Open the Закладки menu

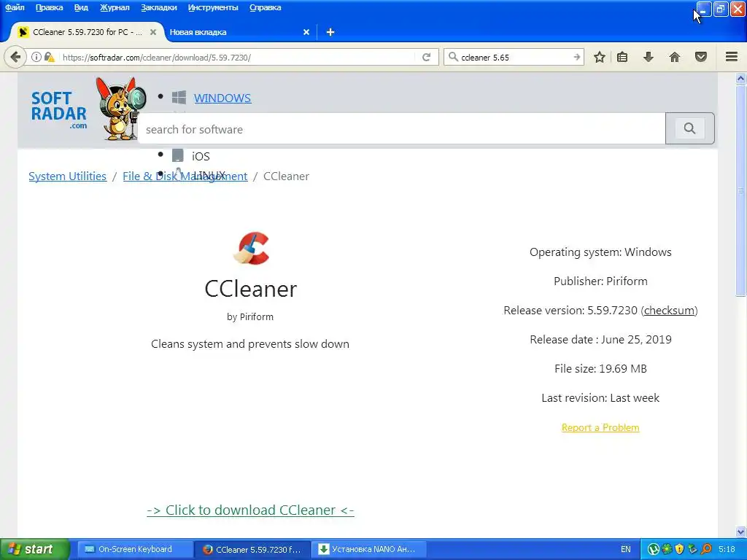(x=158, y=7)
